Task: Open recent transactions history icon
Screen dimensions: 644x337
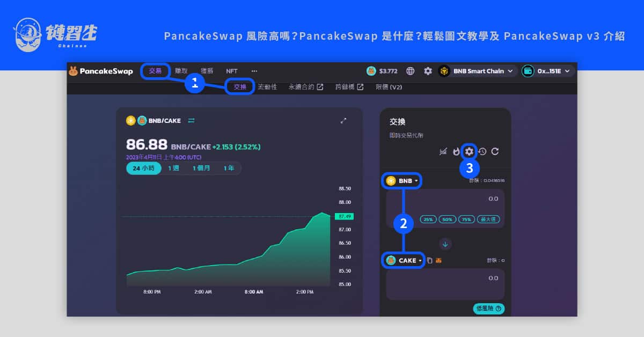Action: (482, 151)
